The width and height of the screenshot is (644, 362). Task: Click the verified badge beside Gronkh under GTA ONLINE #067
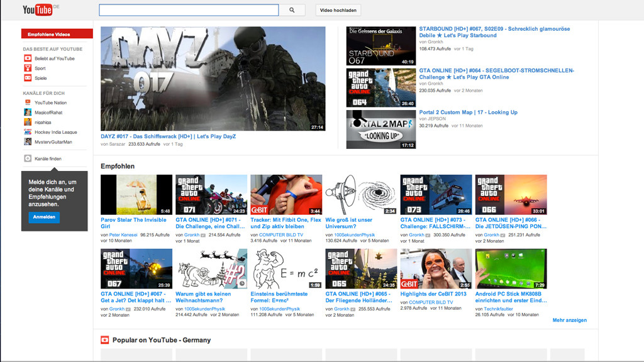click(x=128, y=309)
